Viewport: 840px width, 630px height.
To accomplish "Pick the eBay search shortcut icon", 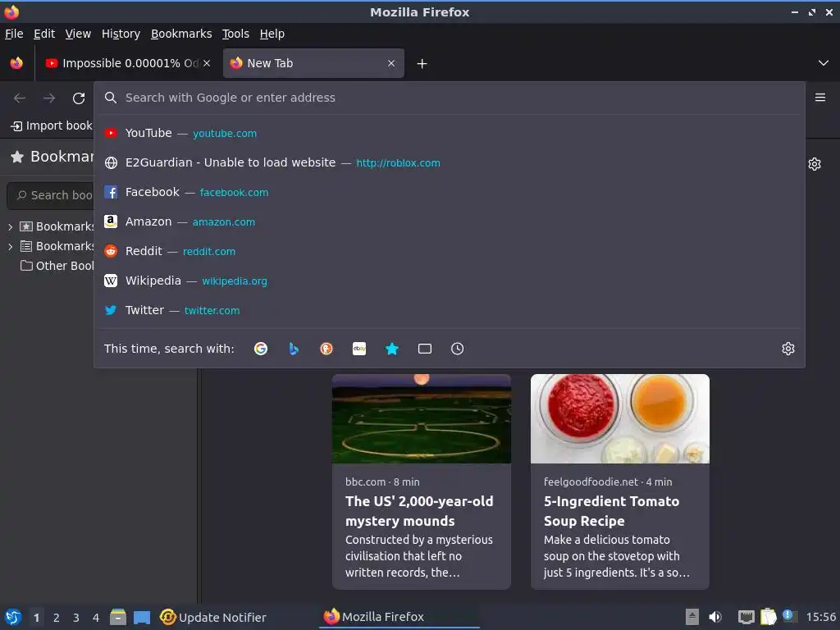I will pyautogui.click(x=359, y=349).
